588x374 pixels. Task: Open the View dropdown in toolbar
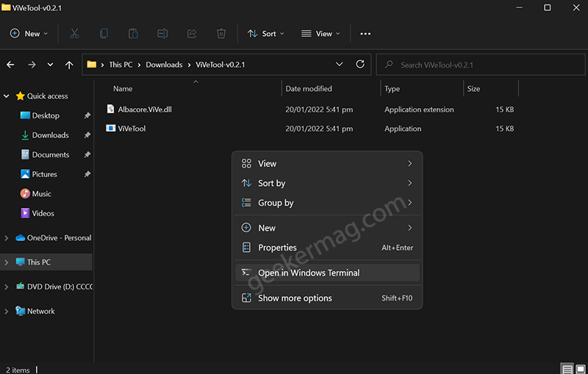(x=320, y=34)
